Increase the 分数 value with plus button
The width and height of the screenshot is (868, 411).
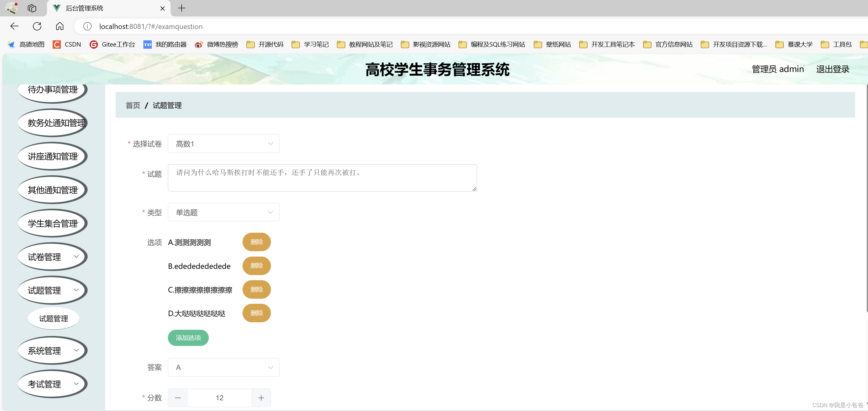tap(261, 398)
